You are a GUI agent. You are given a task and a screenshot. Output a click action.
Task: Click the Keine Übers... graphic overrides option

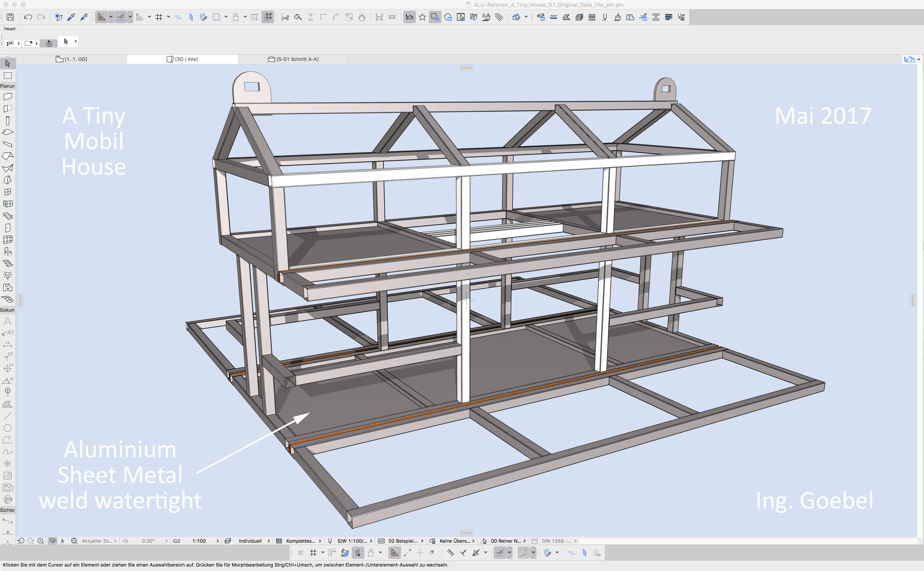coord(455,541)
